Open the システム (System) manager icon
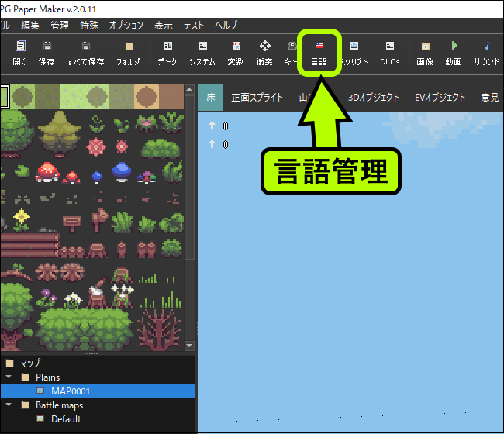The height and width of the screenshot is (434, 504). click(202, 53)
